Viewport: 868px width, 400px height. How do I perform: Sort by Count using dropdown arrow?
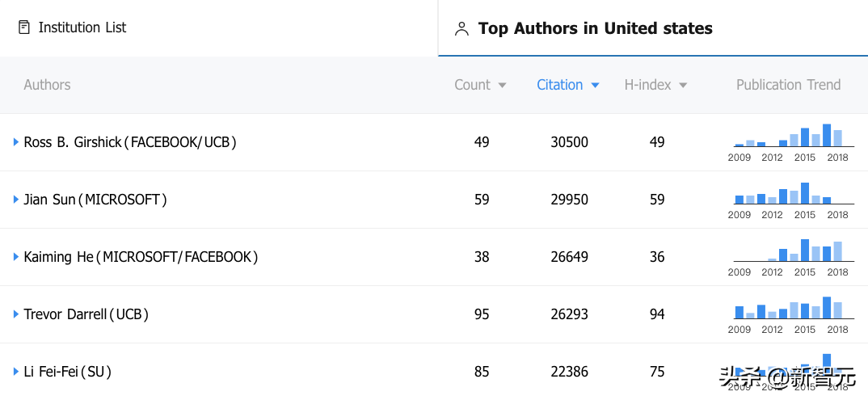click(502, 85)
